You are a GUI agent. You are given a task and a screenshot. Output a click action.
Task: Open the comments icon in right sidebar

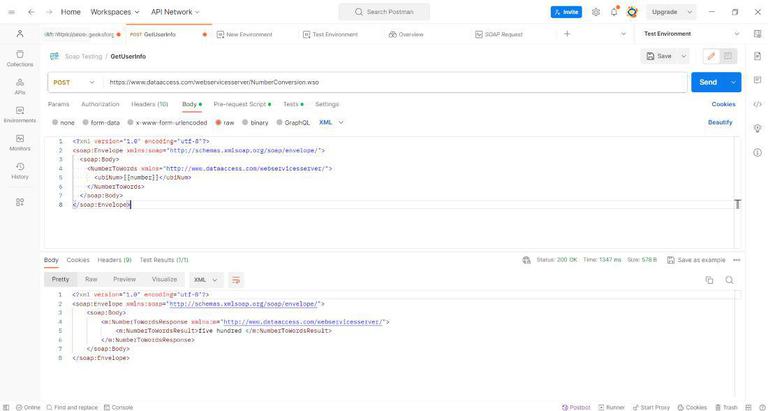tap(757, 80)
